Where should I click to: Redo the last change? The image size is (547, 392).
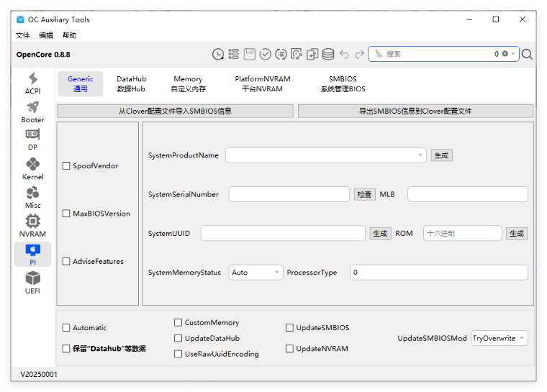(359, 55)
